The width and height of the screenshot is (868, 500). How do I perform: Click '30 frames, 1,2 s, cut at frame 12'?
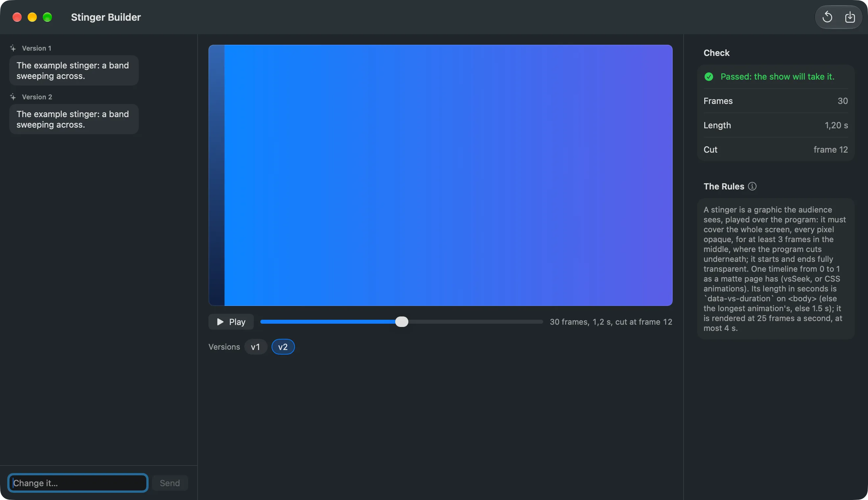[611, 322]
